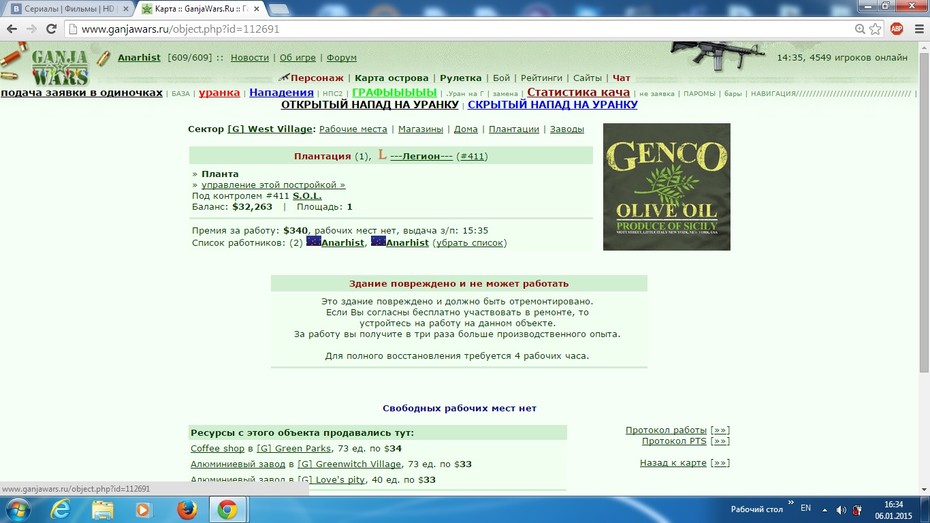This screenshot has height=523, width=930.
Task: Open the ---Легион--- syndicate link
Action: point(421,157)
